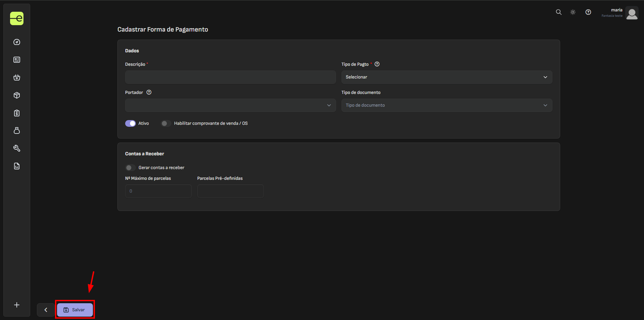
Task: Open the reports document icon in sidebar
Action: 17,166
